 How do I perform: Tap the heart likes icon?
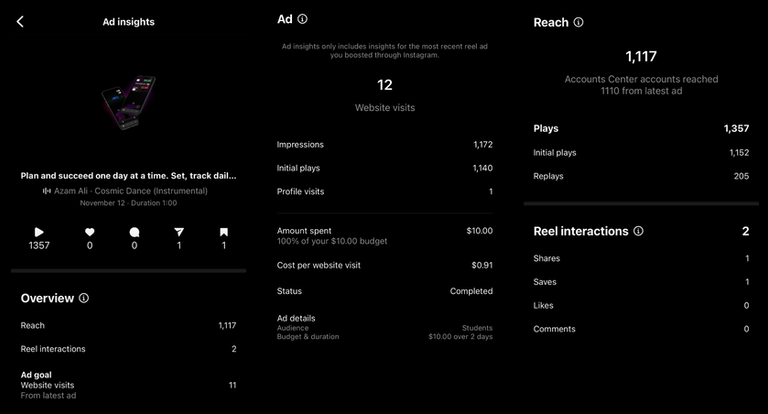[x=89, y=231]
